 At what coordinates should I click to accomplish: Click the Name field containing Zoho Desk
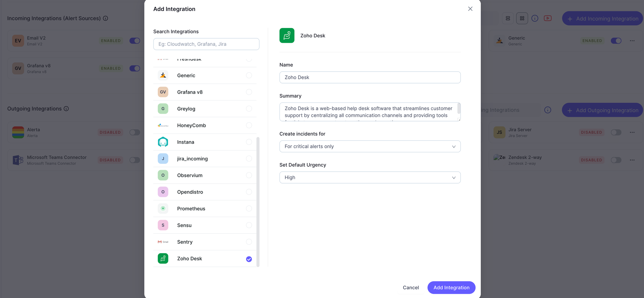(x=370, y=77)
